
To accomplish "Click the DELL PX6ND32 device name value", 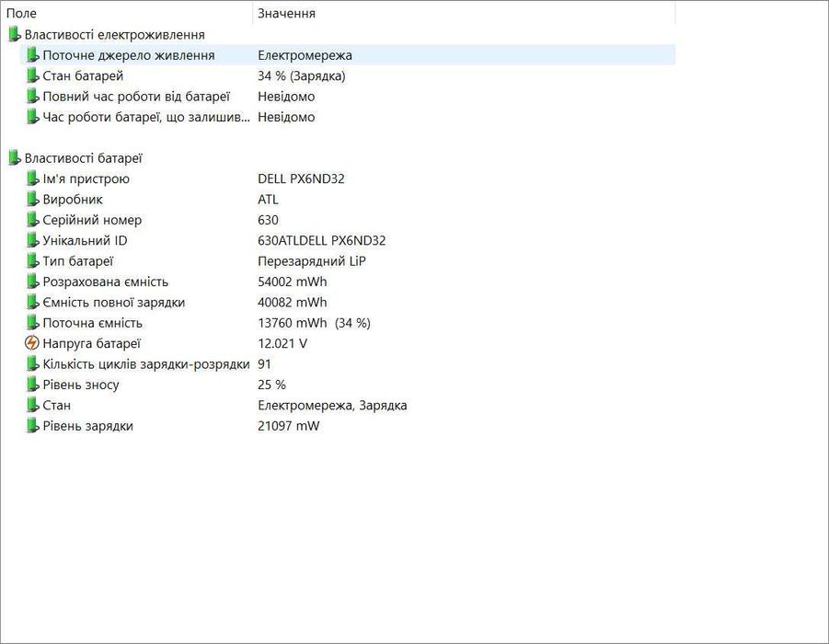I will click(302, 178).
